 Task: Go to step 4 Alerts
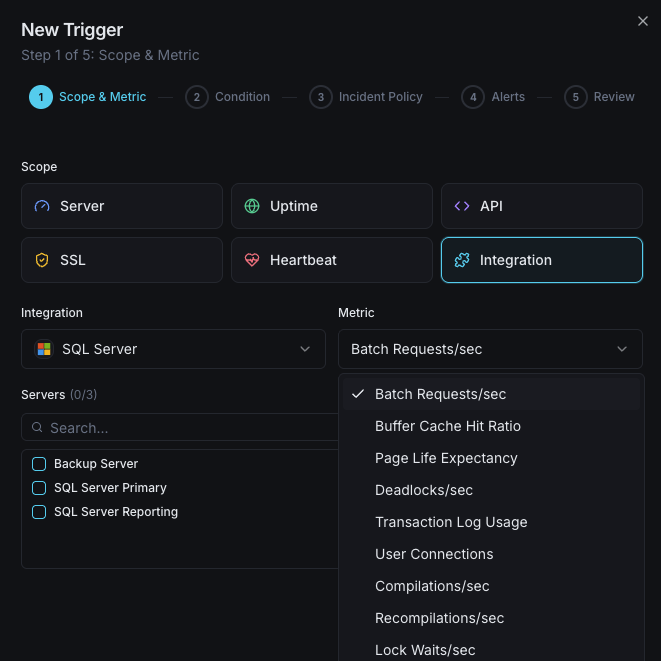[493, 97]
